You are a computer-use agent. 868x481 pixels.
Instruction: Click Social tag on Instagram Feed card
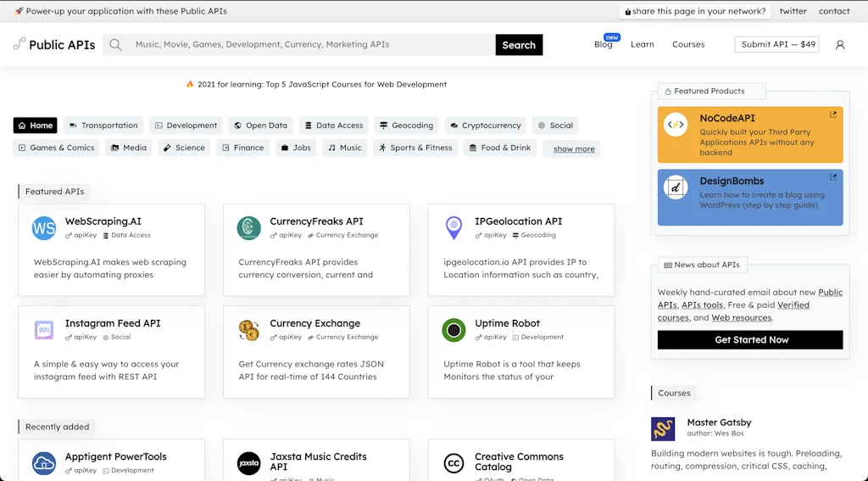tap(117, 337)
